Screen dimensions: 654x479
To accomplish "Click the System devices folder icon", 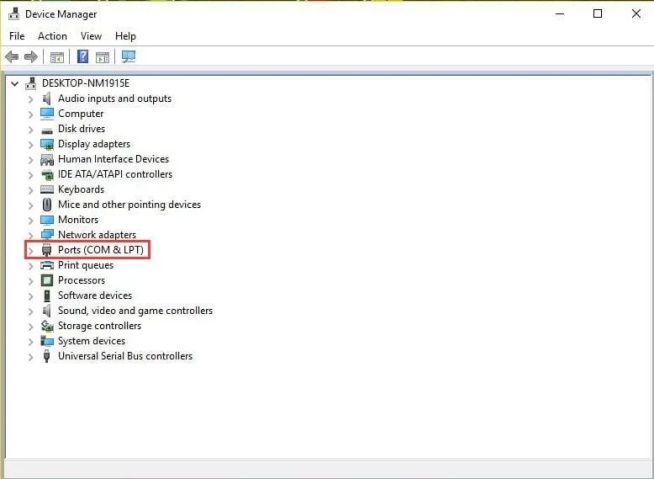I will click(47, 341).
